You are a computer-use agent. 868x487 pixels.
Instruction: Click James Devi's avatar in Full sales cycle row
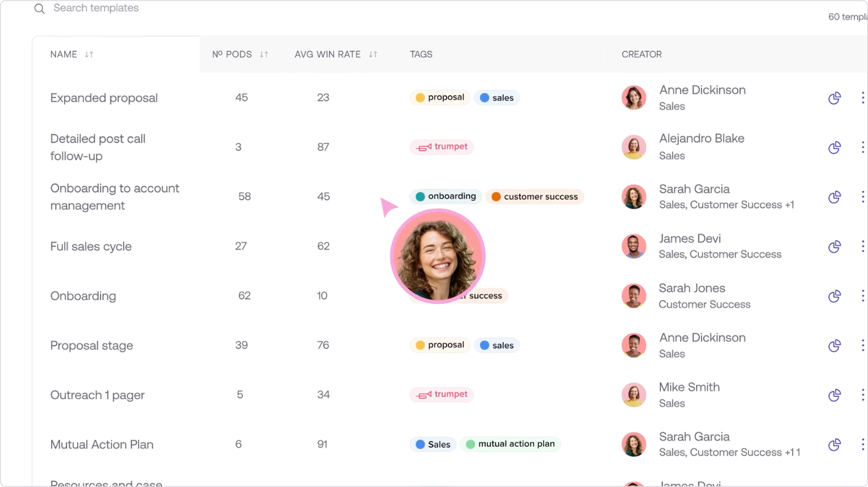tap(633, 246)
